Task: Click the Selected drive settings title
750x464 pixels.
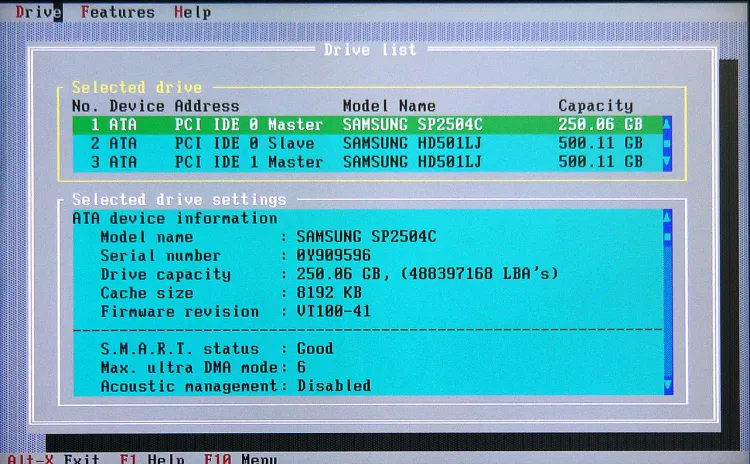Action: pyautogui.click(x=179, y=199)
